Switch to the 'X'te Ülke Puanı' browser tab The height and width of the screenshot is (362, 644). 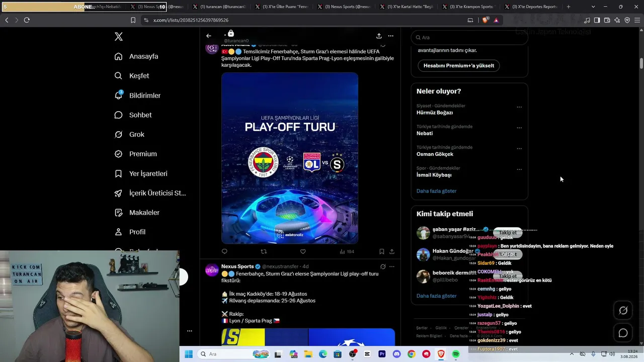(282, 7)
